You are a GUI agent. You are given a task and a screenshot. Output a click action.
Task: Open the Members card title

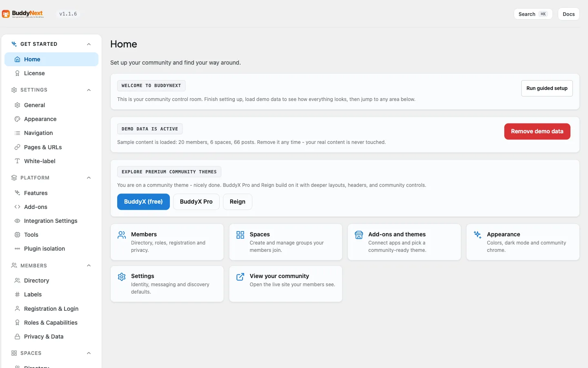[144, 234]
